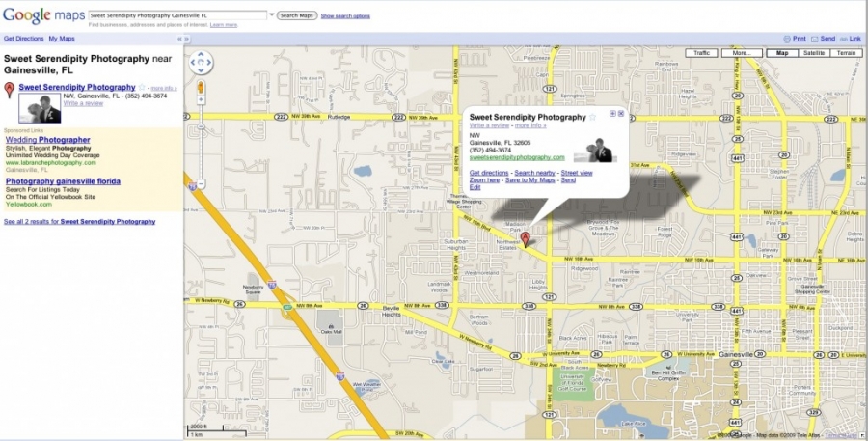Close the map info bubble

[x=621, y=114]
